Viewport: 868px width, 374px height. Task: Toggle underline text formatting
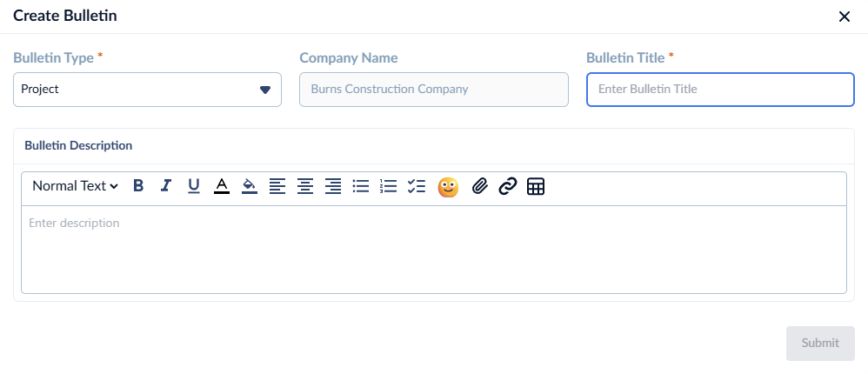pos(194,186)
